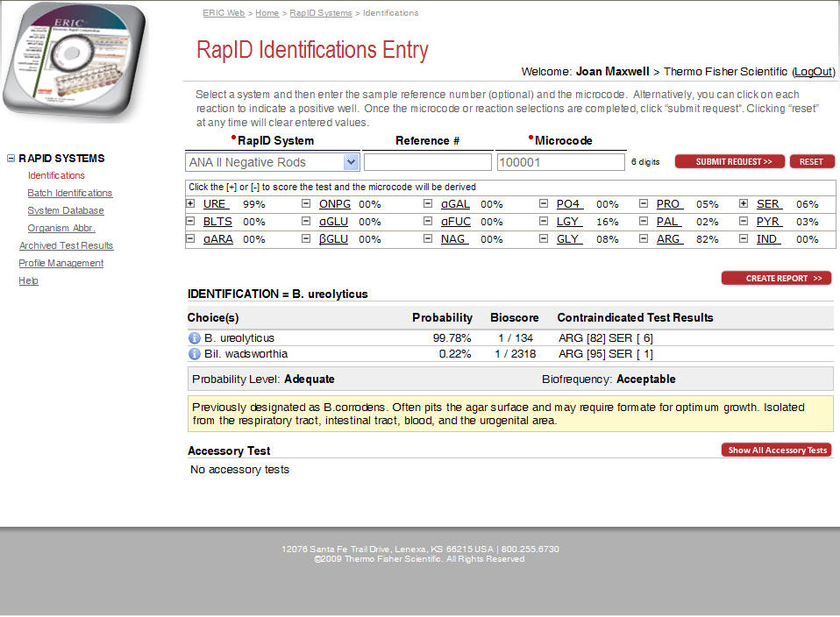This screenshot has width=840, height=617.
Task: Toggle the GLY test score box
Action: coord(544,239)
